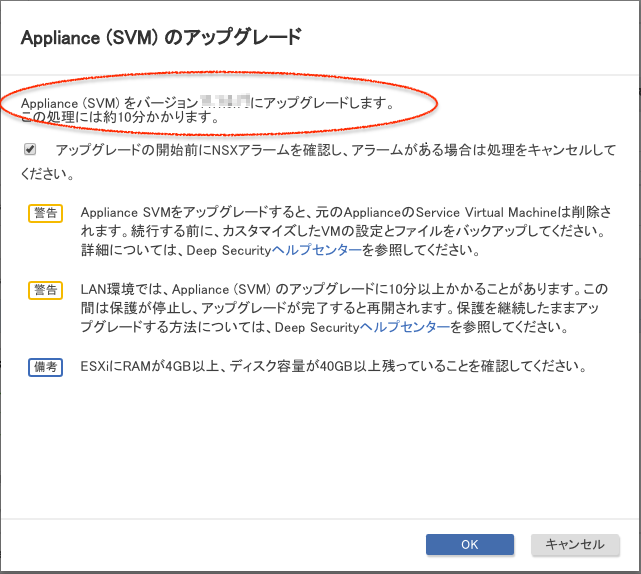This screenshot has height=574, width=641.
Task: Click the blue 備考 note badge
Action: [45, 367]
